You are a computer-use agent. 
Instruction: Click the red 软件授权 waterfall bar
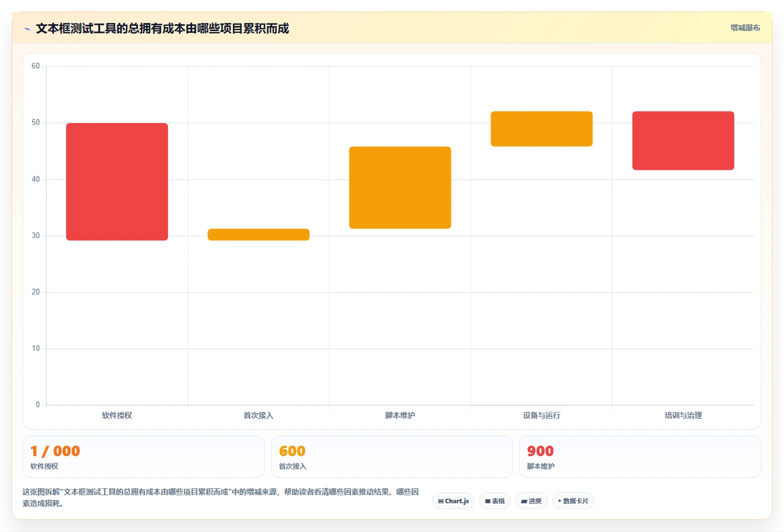(x=117, y=182)
